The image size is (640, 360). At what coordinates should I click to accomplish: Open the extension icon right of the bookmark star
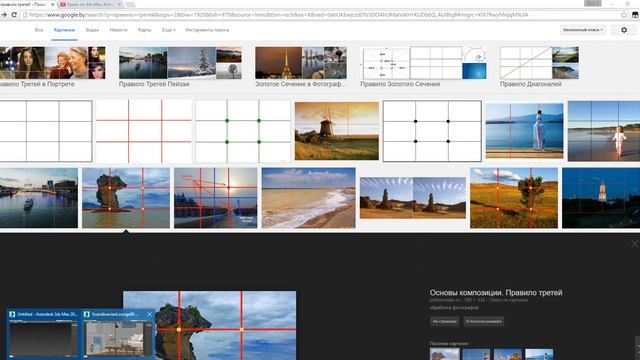(635, 15)
